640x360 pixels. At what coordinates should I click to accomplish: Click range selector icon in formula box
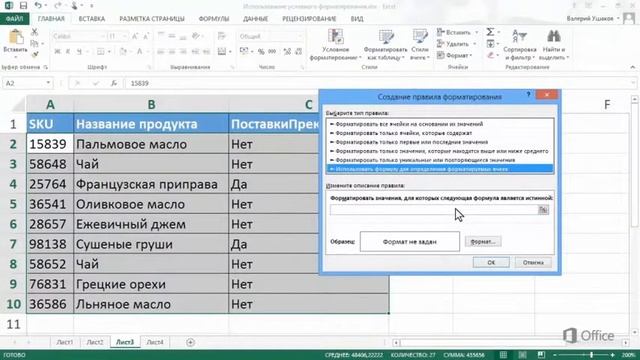pyautogui.click(x=543, y=210)
